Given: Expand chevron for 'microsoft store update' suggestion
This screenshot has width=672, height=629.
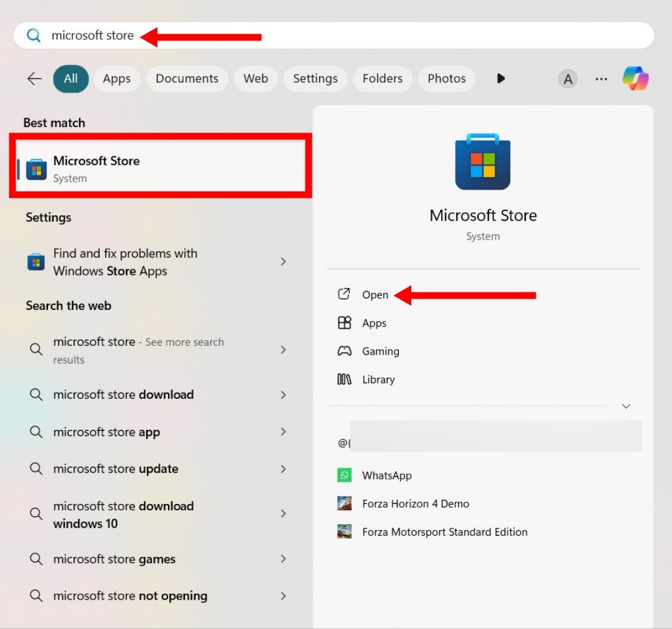Looking at the screenshot, I should point(283,468).
